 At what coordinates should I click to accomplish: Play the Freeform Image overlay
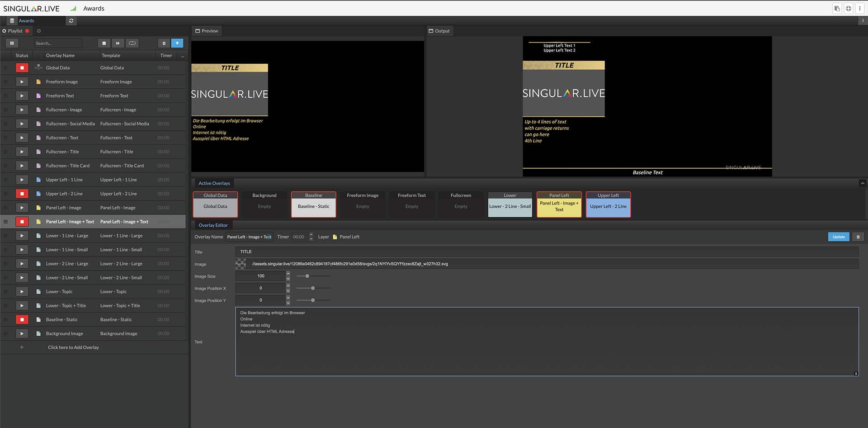pyautogui.click(x=22, y=82)
